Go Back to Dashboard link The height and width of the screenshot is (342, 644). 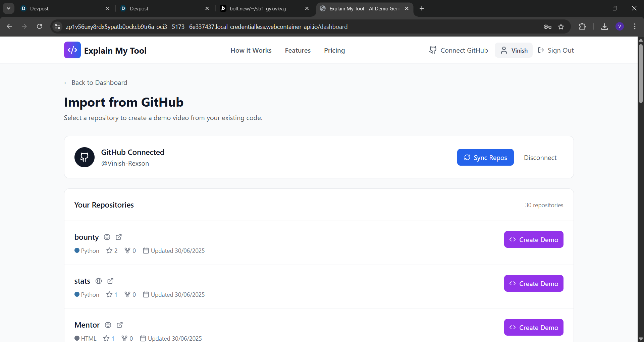click(x=96, y=82)
